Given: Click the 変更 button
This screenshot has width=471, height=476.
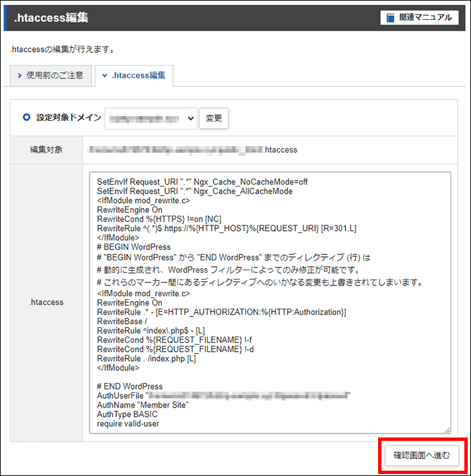Looking at the screenshot, I should tap(214, 118).
